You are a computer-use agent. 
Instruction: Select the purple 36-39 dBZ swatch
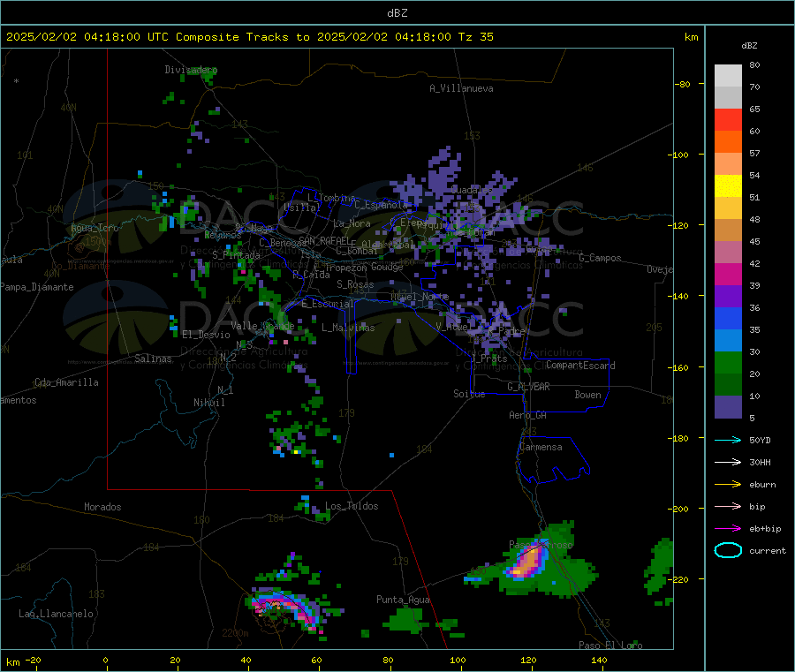[x=728, y=297]
